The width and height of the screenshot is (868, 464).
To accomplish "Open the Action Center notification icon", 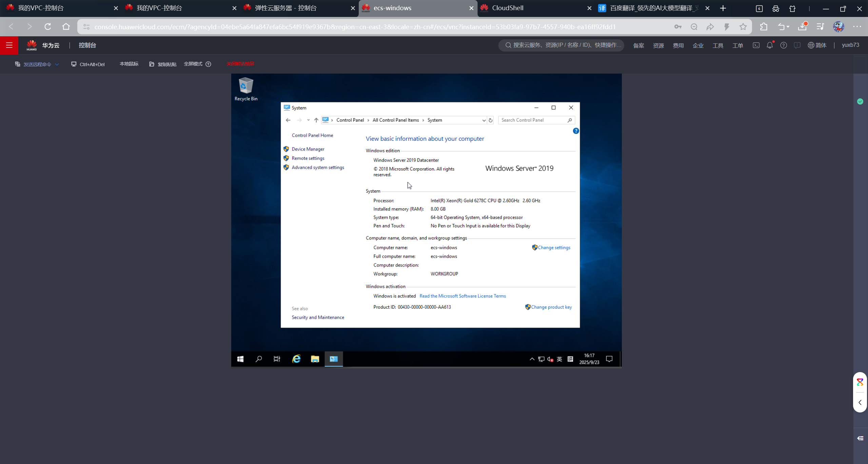I will click(x=609, y=359).
